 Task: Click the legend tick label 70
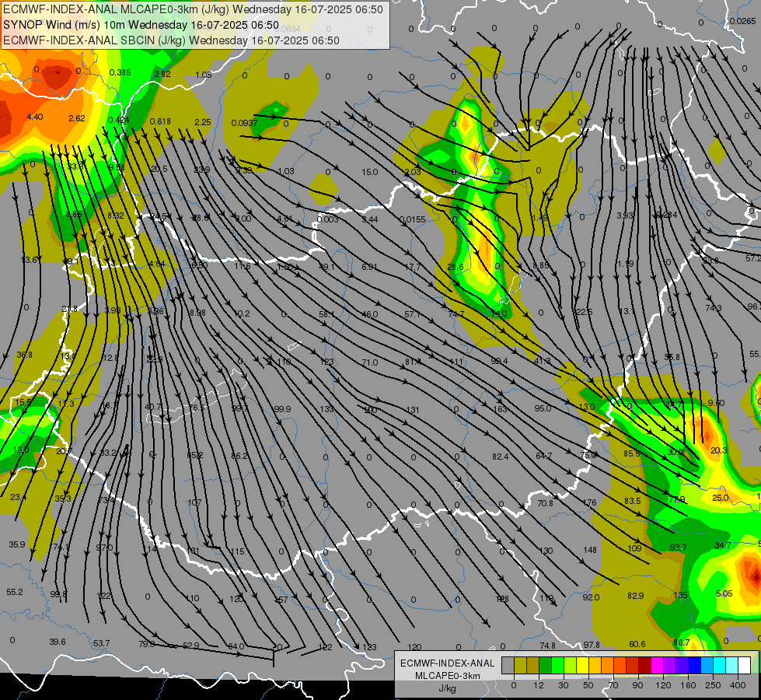pyautogui.click(x=613, y=685)
